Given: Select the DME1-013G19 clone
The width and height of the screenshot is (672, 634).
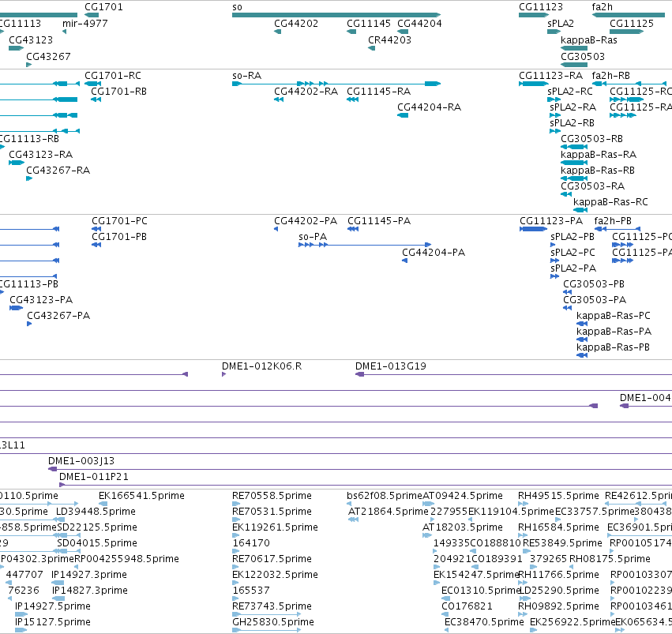Looking at the screenshot, I should click(513, 374).
